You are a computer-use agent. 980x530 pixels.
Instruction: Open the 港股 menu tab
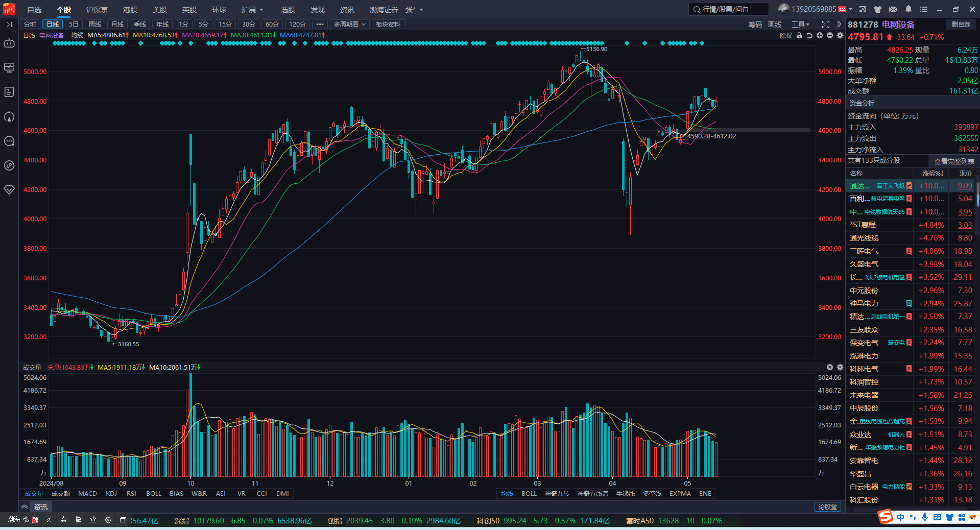[x=130, y=10]
